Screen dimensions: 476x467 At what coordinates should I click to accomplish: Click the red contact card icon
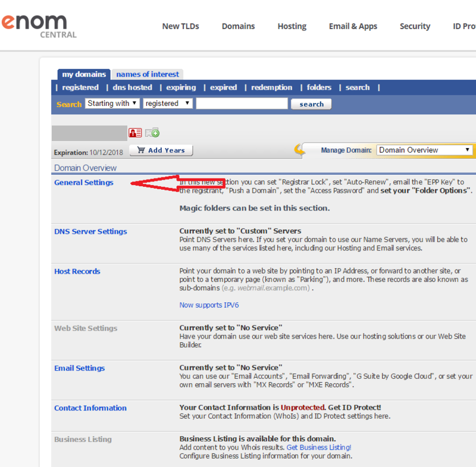click(135, 133)
